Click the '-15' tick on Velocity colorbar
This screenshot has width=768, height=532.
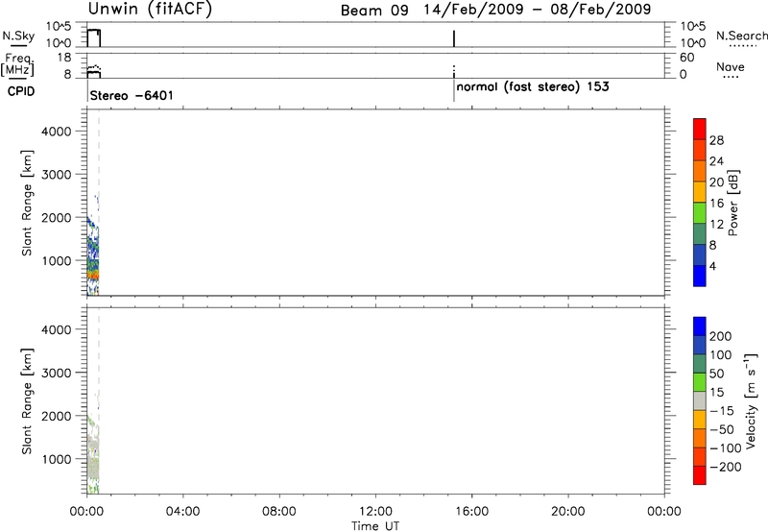tap(722, 411)
